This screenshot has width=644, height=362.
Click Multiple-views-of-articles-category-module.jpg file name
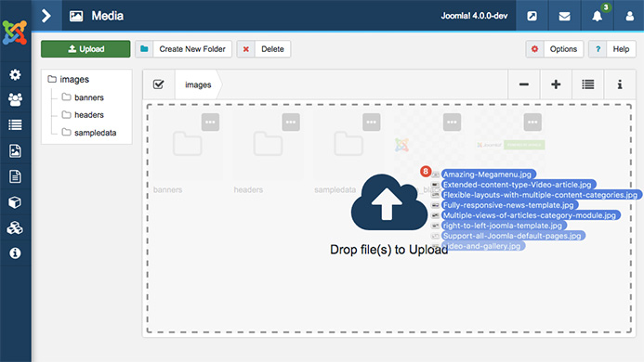click(530, 215)
